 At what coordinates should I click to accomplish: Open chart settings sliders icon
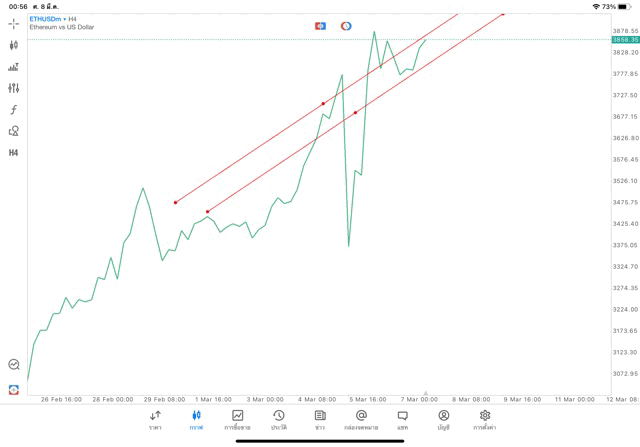pyautogui.click(x=14, y=89)
